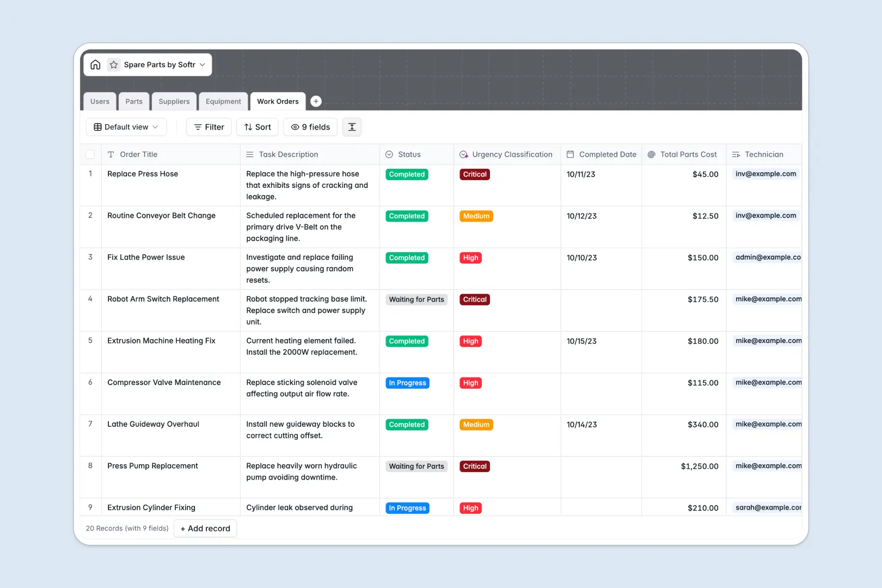The image size is (882, 588).
Task: Favorite the app via the star icon
Action: coord(113,64)
